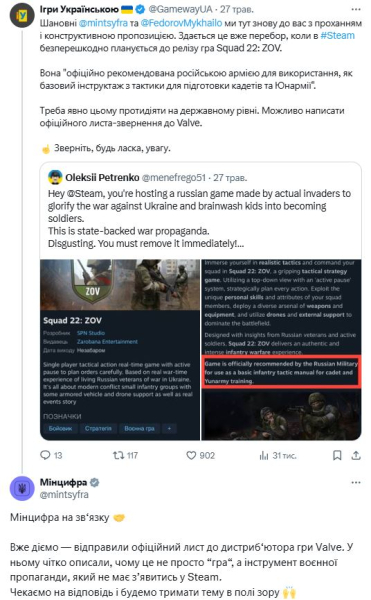Open the #Steam hashtag
This screenshot has width=371, height=600.
point(337,36)
